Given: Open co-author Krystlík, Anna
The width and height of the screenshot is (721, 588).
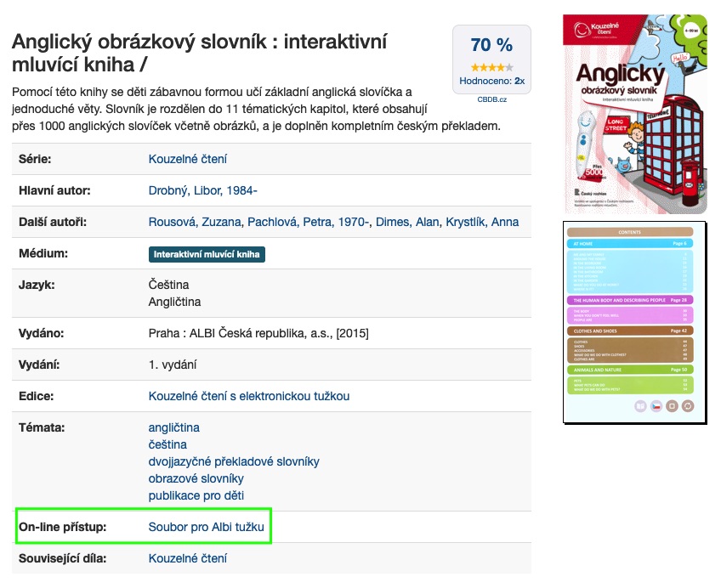Looking at the screenshot, I should pyautogui.click(x=482, y=222).
